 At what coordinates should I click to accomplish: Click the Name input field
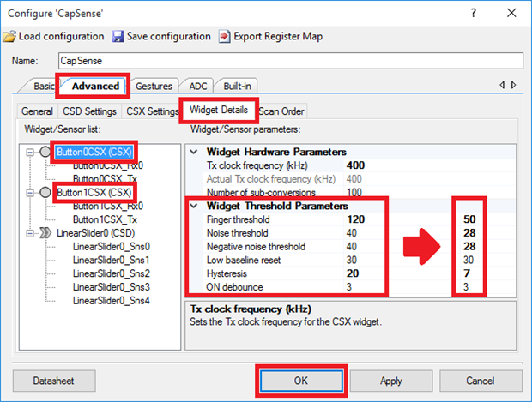290,61
